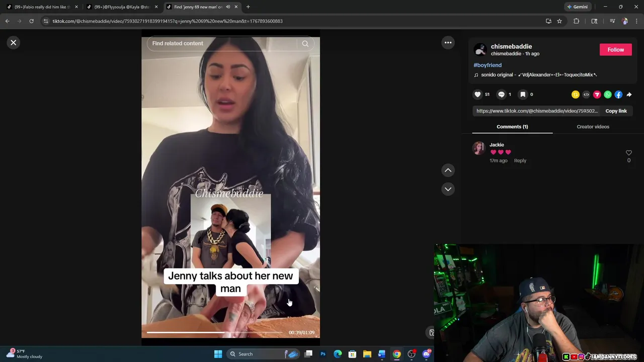The width and height of the screenshot is (644, 362).
Task: Launch Photoshop from taskbar
Action: click(323, 354)
